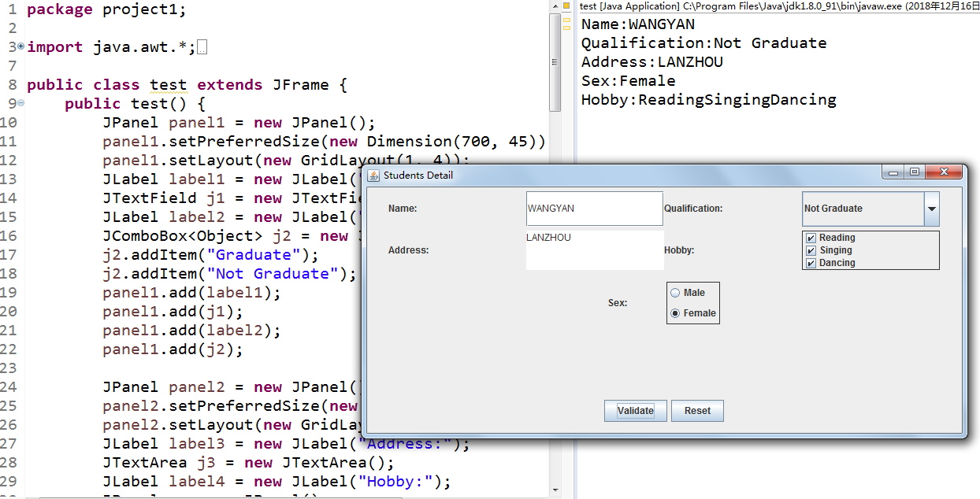Click the panel1.add(label2); code line
980x499 pixels.
click(191, 331)
